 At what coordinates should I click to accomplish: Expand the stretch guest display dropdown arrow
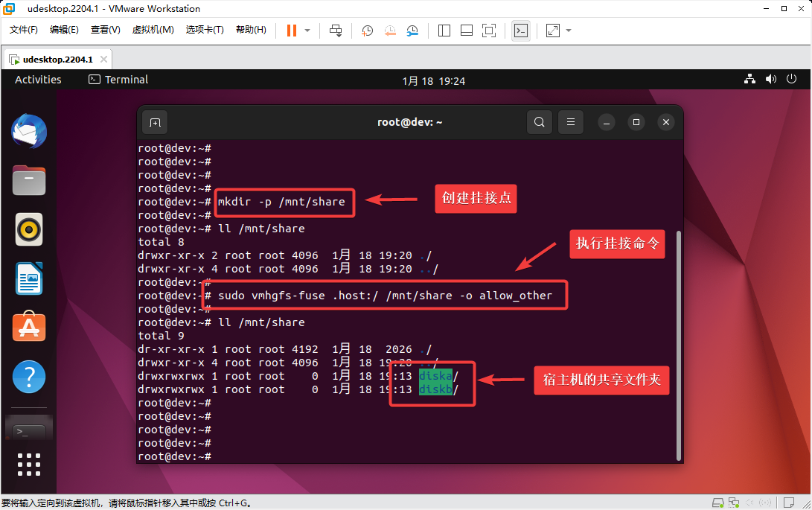569,31
